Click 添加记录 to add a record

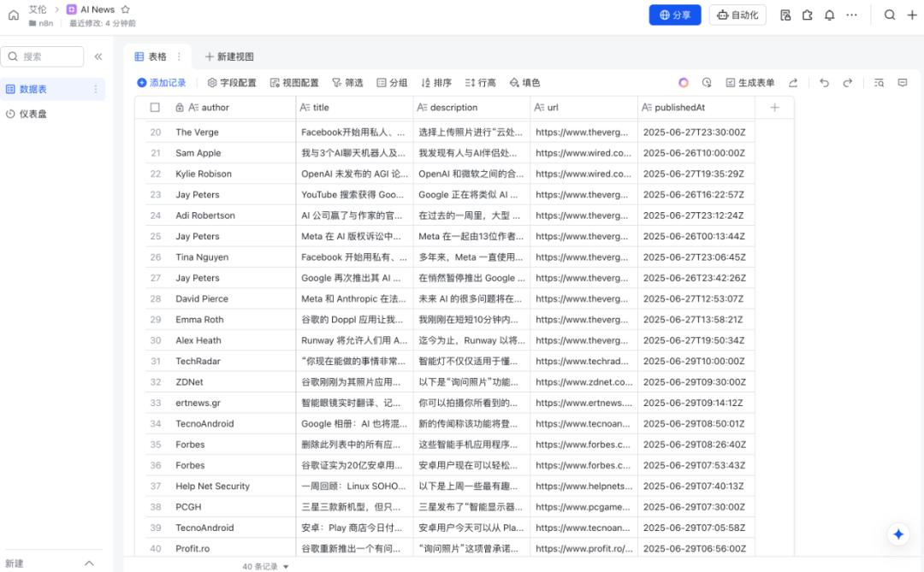[162, 82]
